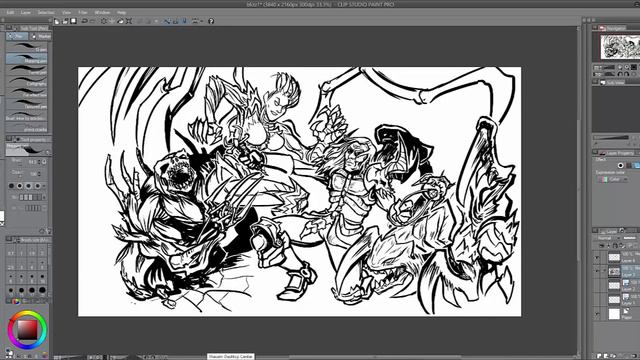Switch to the Pen sub tool group tab
Viewport: 640px width, 360px height.
17,36
